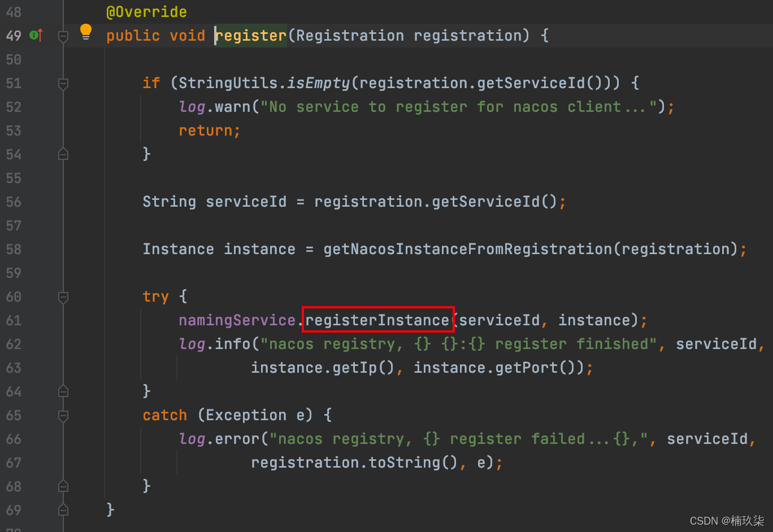Screen dimensions: 773x532
Task: Click line number 66 in the gutter
Action: pos(14,439)
